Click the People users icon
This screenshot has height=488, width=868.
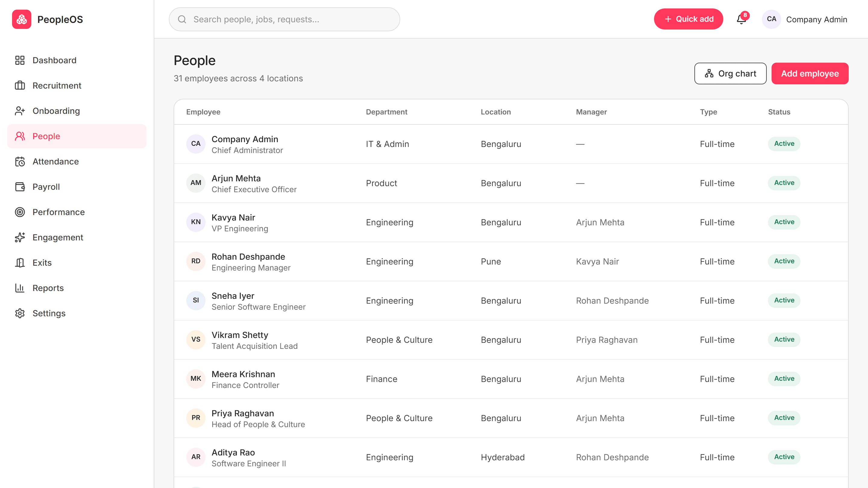click(20, 136)
